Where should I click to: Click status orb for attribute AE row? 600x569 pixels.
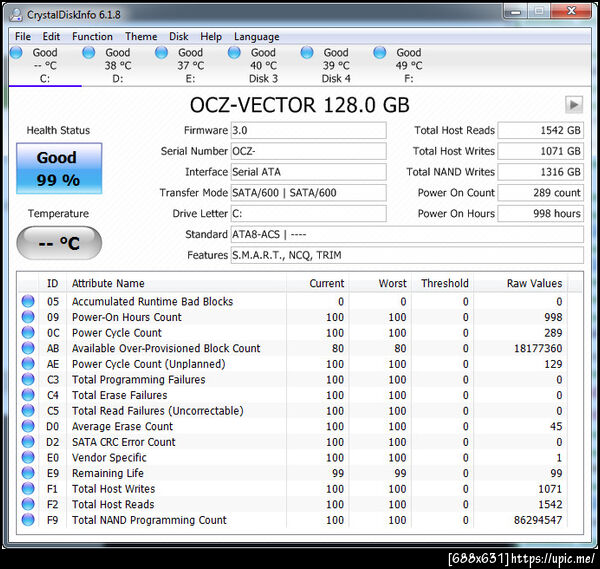[x=28, y=364]
